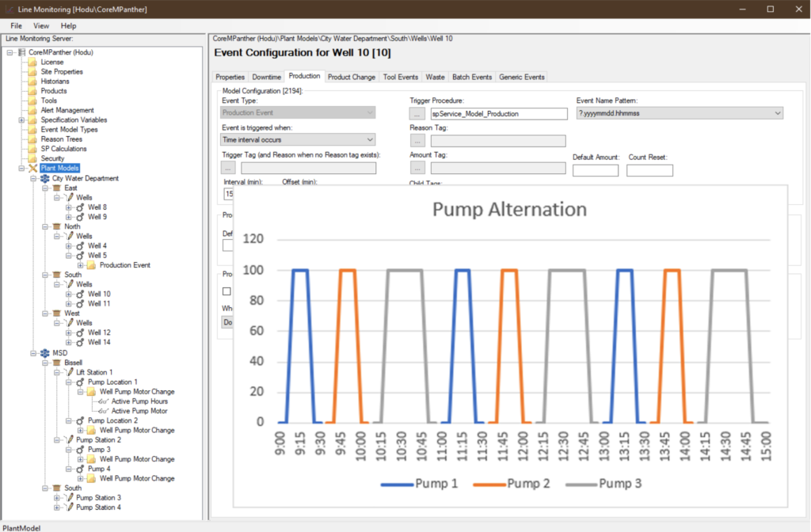Expand the Well 11 node

tap(68, 304)
